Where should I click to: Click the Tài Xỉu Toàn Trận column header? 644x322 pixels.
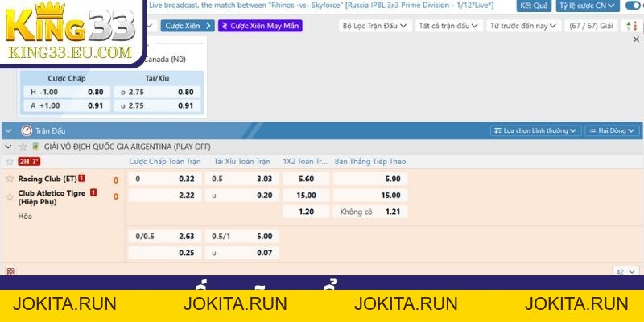242,162
